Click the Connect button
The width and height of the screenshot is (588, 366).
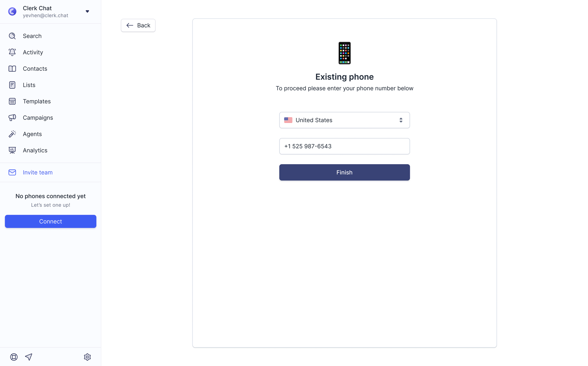(x=50, y=221)
